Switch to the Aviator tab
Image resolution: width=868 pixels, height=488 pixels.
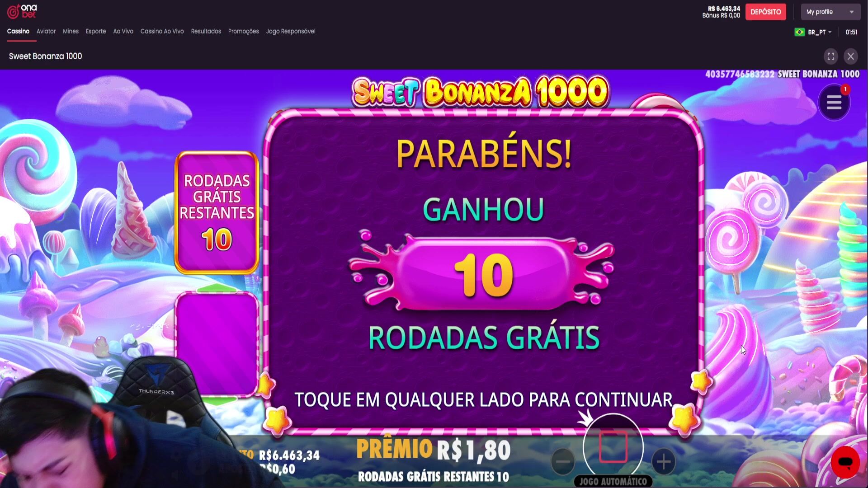(46, 31)
